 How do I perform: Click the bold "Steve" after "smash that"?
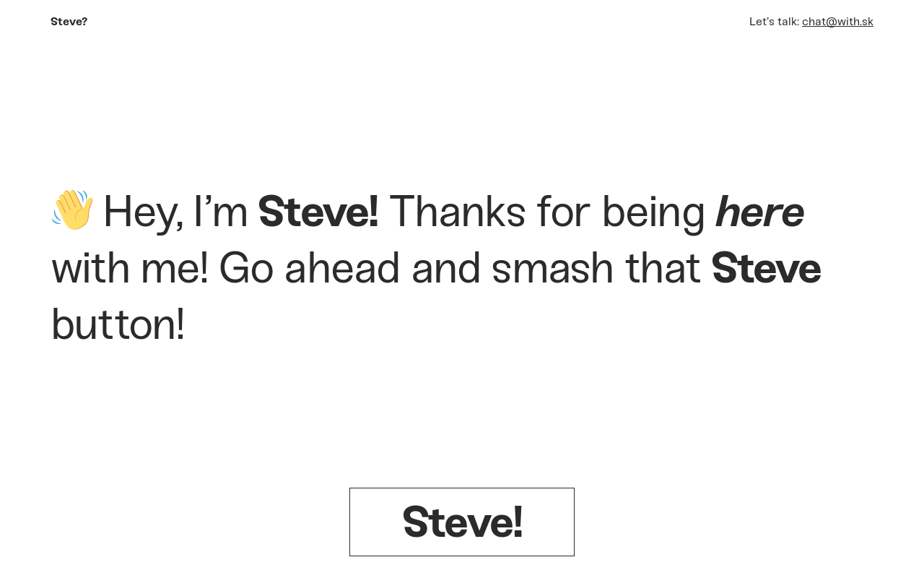pos(766,268)
